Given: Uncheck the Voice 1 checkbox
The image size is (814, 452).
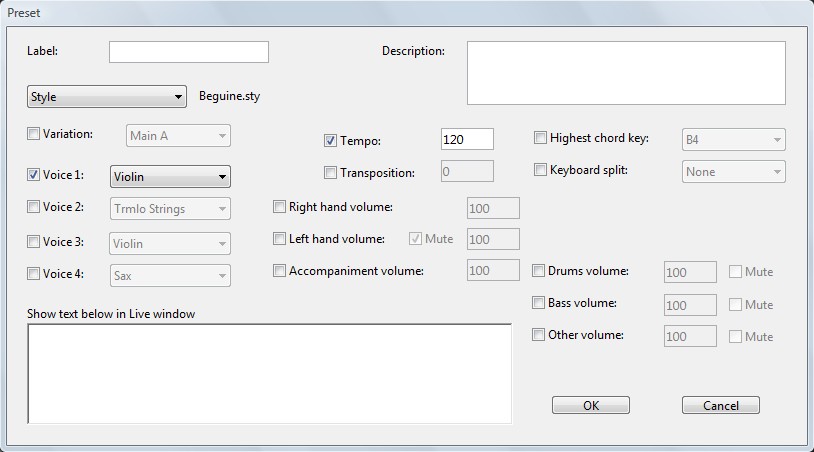Looking at the screenshot, I should coord(34,175).
